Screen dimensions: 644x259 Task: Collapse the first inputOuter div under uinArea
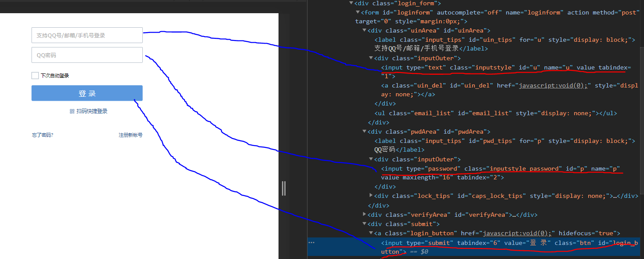pos(371,58)
